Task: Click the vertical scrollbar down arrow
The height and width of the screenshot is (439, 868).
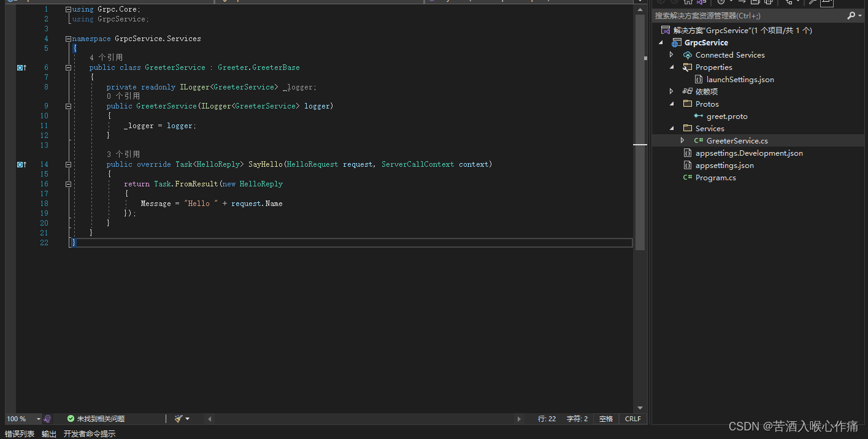Action: click(640, 408)
